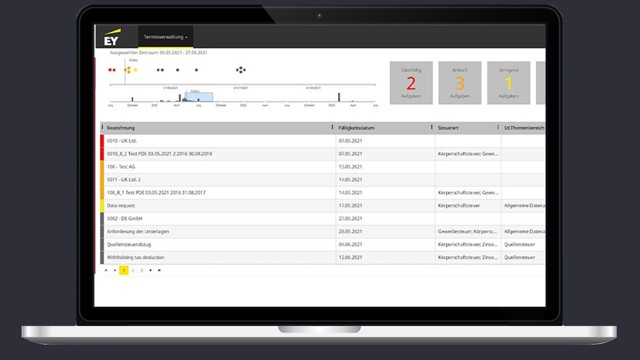Click the 'Gewerbesteuer; Körpers...' Steuerart cell

[x=468, y=231]
